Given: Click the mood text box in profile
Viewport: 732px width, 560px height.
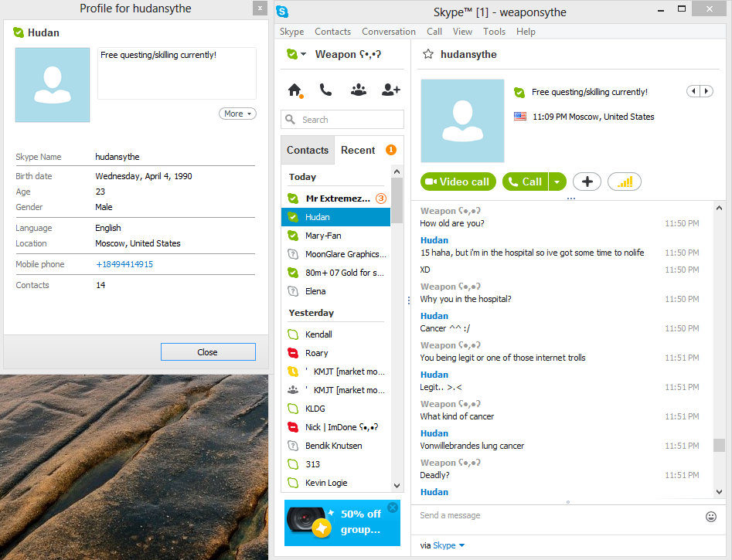Looking at the screenshot, I should (x=177, y=73).
